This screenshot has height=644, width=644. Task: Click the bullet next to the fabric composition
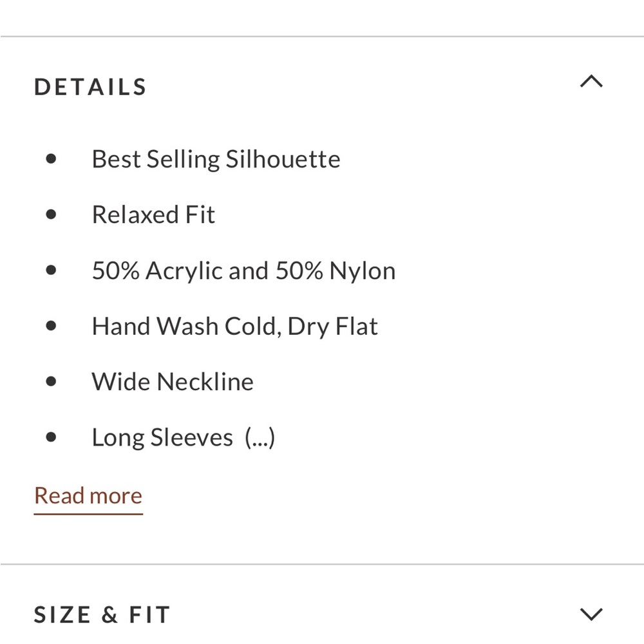click(52, 270)
